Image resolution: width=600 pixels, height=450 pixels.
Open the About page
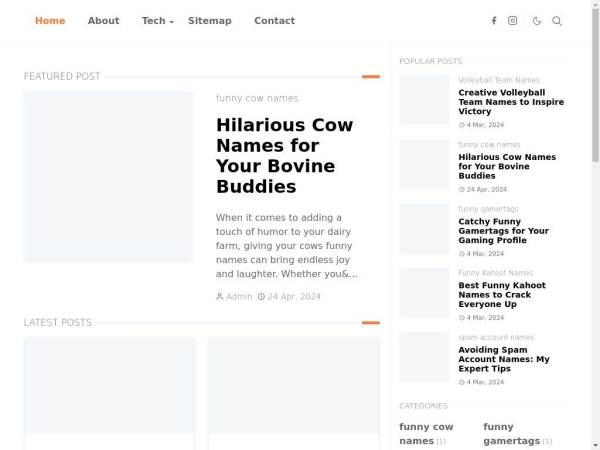(103, 21)
